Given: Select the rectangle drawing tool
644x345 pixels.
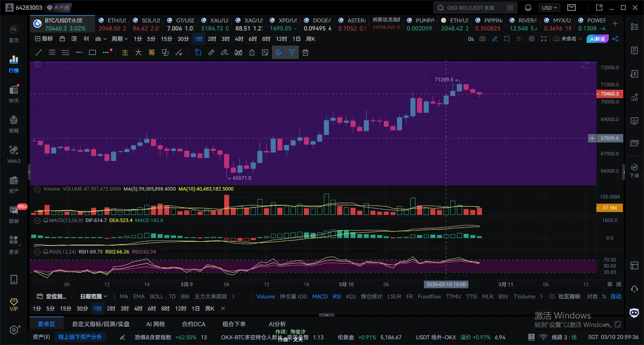Looking at the screenshot, I should (92, 53).
